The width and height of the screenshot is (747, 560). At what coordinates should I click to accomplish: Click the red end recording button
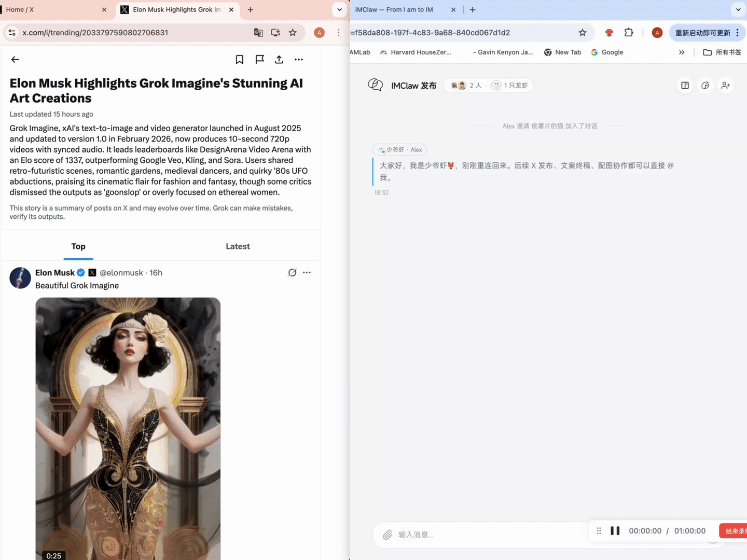click(x=734, y=530)
